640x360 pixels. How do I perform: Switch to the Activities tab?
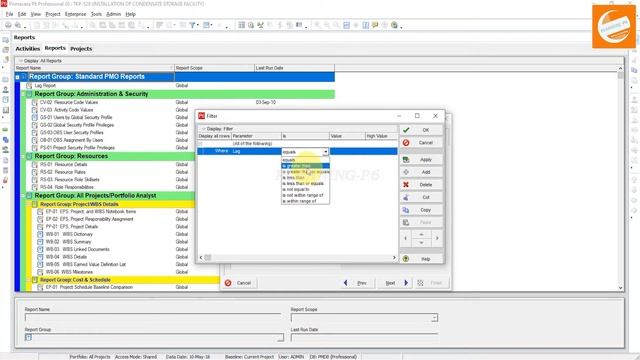tap(28, 49)
